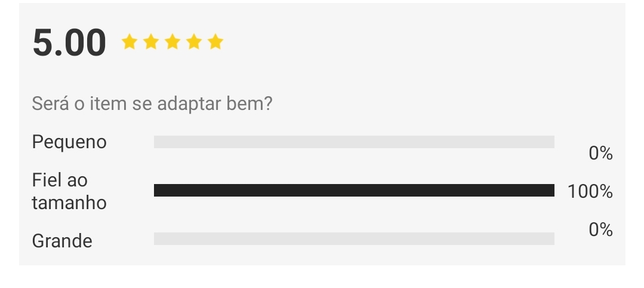Viewport: 644px width, 288px height.
Task: Select the Grande fit label
Action: click(x=62, y=241)
